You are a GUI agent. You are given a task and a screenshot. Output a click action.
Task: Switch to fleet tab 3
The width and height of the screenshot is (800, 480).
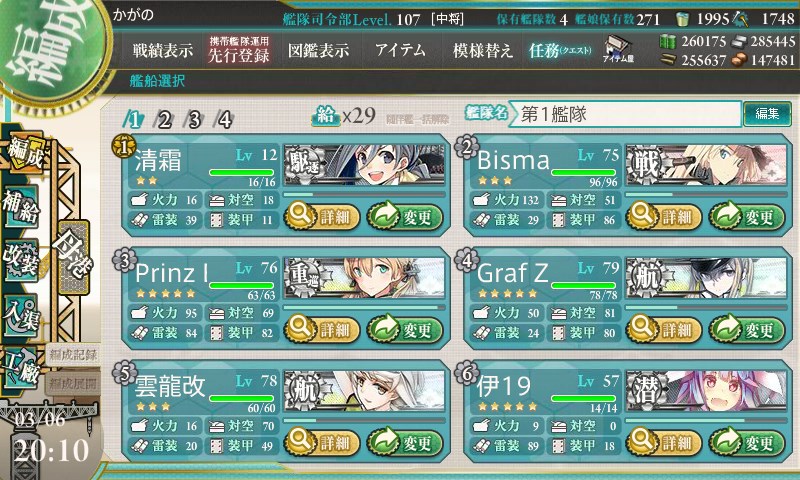coord(194,120)
